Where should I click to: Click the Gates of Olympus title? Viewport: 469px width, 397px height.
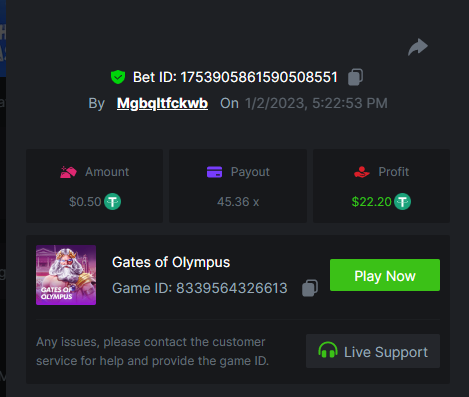coord(171,262)
